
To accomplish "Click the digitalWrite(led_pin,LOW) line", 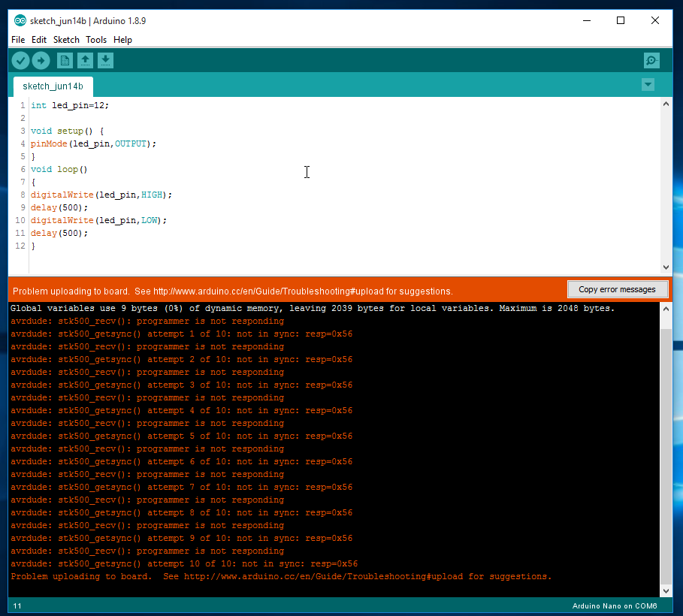I will point(99,220).
